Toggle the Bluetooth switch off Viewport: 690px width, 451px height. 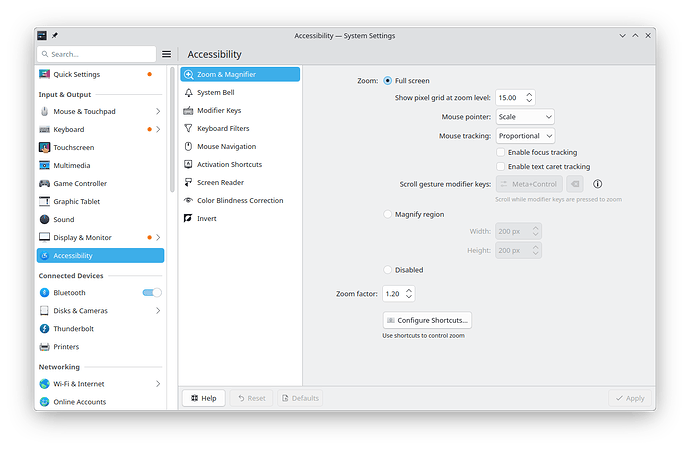click(x=152, y=292)
